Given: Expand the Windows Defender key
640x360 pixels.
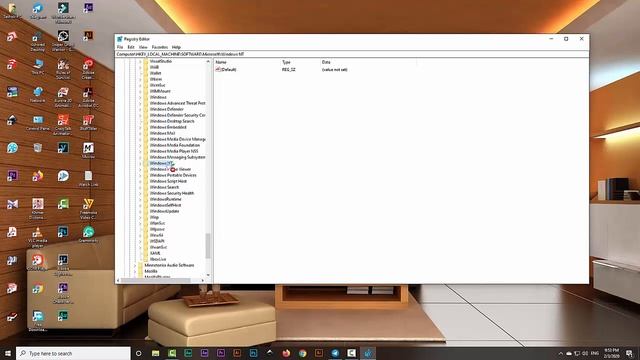Looking at the screenshot, I should [x=140, y=109].
